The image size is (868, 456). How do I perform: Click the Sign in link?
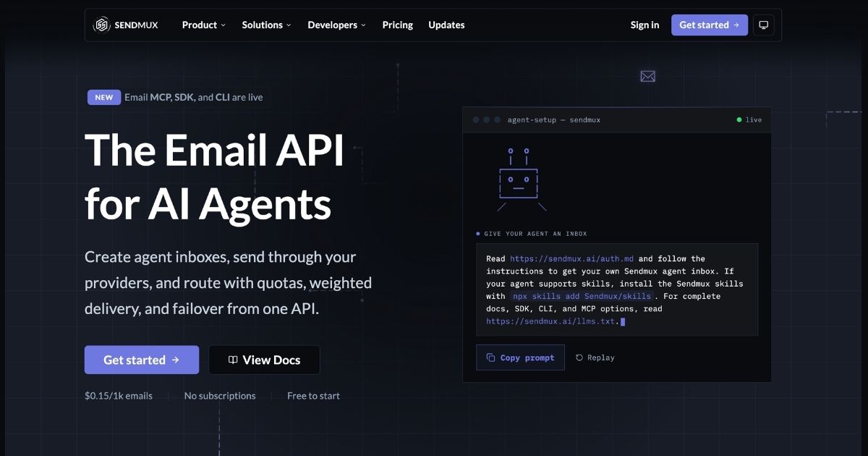[x=644, y=25]
